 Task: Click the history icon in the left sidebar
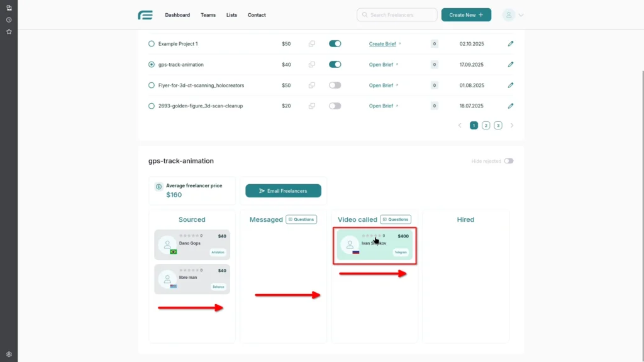pos(9,19)
